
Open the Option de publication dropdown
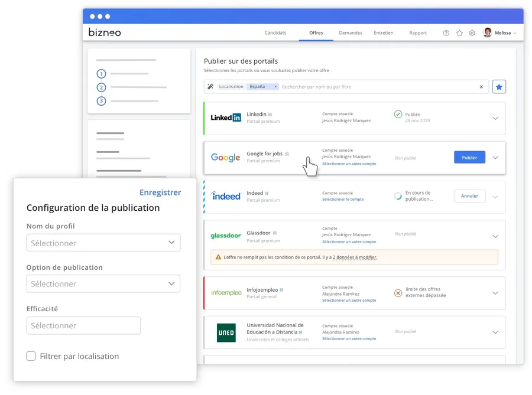103,283
